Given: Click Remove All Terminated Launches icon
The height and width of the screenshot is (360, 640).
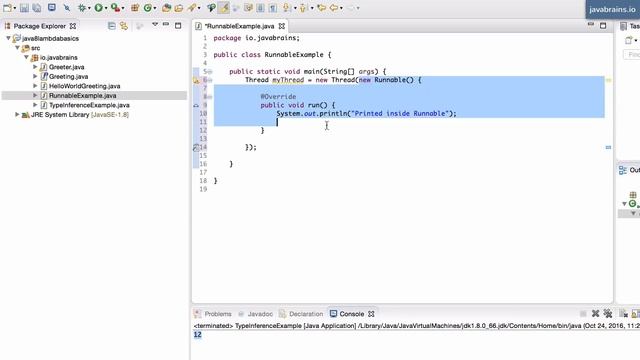Looking at the screenshot, I should click(608, 313).
